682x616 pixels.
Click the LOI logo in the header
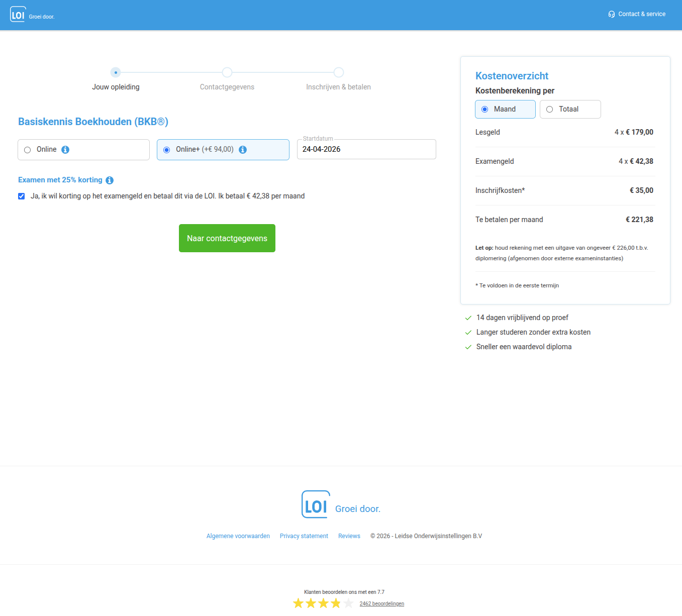[32, 15]
